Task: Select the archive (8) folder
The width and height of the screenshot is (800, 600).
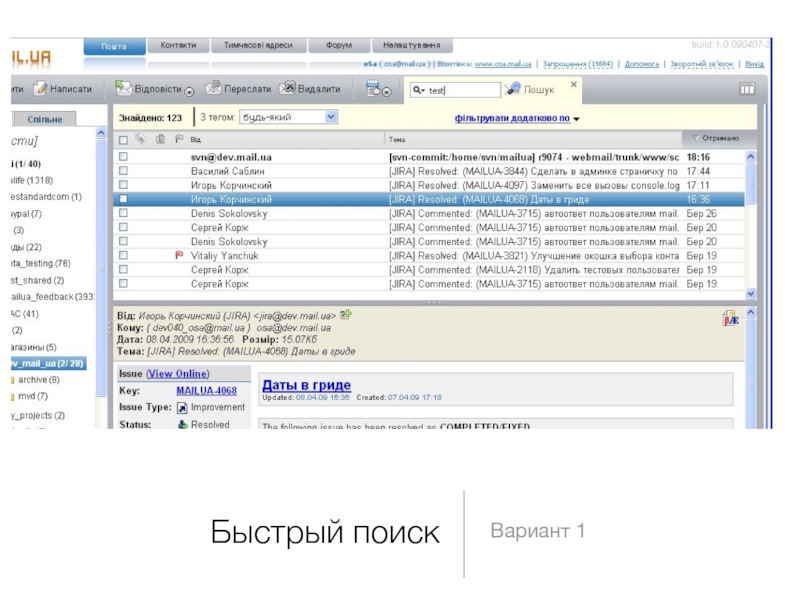Action: pyautogui.click(x=39, y=380)
